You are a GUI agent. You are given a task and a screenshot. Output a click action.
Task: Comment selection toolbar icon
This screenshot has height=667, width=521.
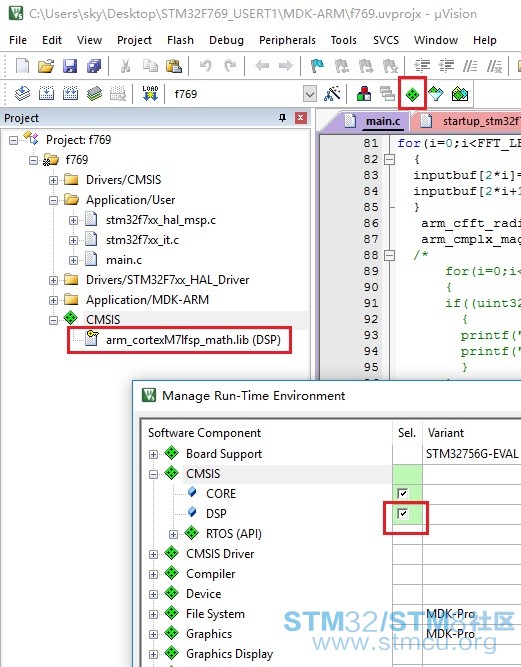click(470, 66)
